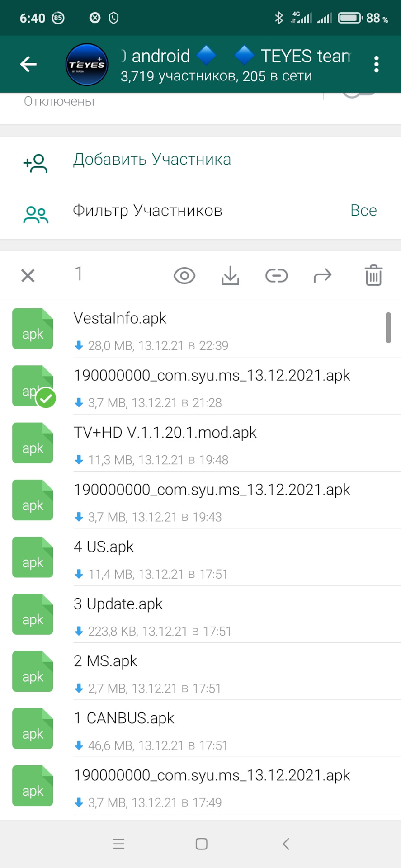
Task: Tap the TEYES group avatar
Action: point(87,65)
